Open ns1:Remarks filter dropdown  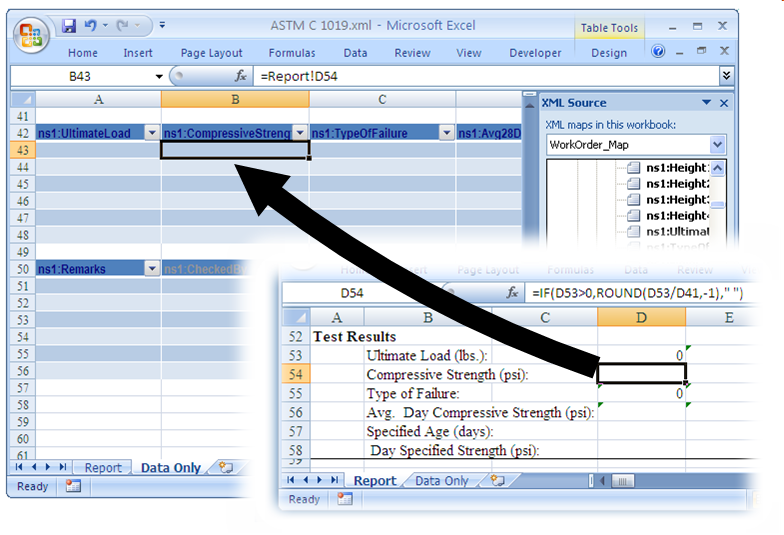click(x=152, y=269)
